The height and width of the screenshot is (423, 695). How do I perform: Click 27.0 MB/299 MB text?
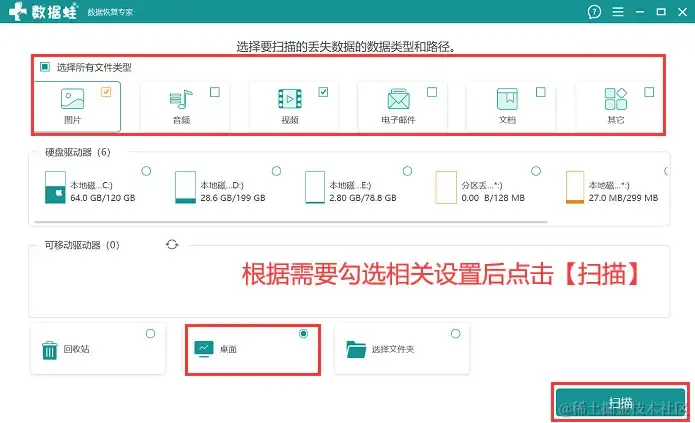623,198
